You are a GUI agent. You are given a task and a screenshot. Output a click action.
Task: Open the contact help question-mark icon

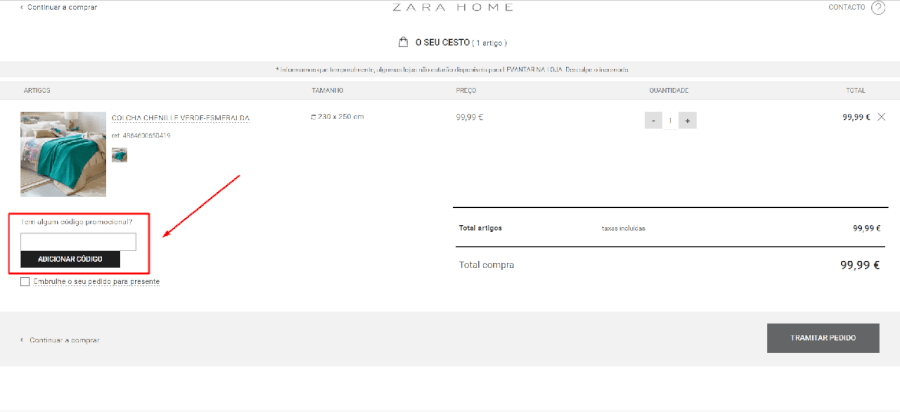click(x=878, y=7)
